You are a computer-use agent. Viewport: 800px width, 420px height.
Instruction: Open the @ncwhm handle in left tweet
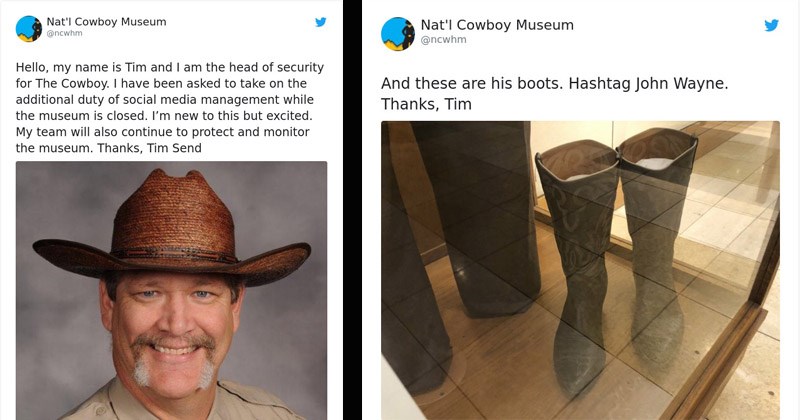click(64, 33)
